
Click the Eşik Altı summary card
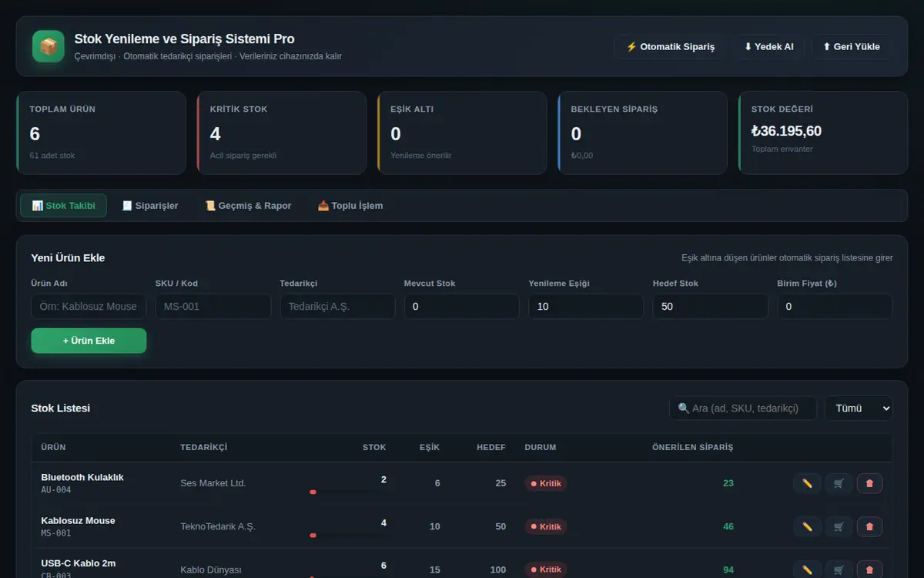(462, 133)
